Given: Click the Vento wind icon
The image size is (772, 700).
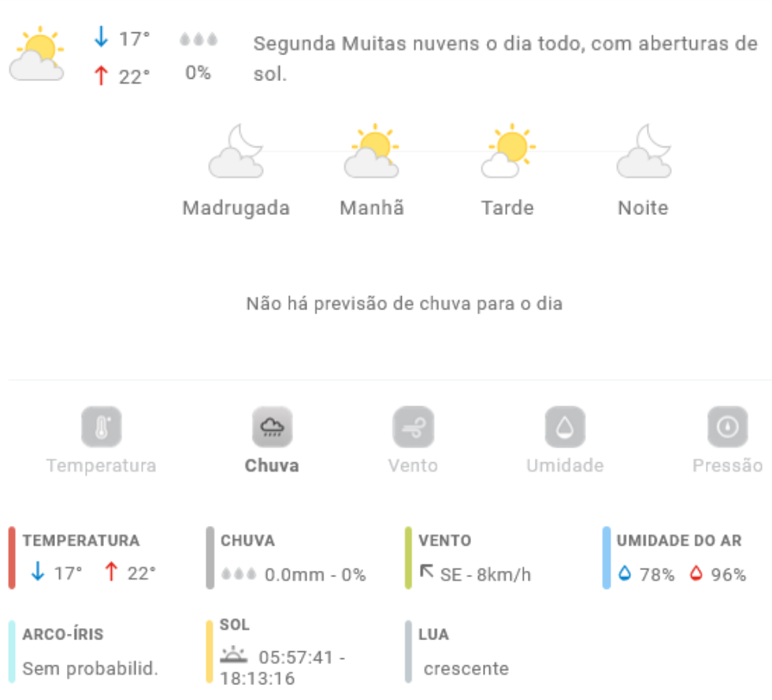Looking at the screenshot, I should point(413,427).
